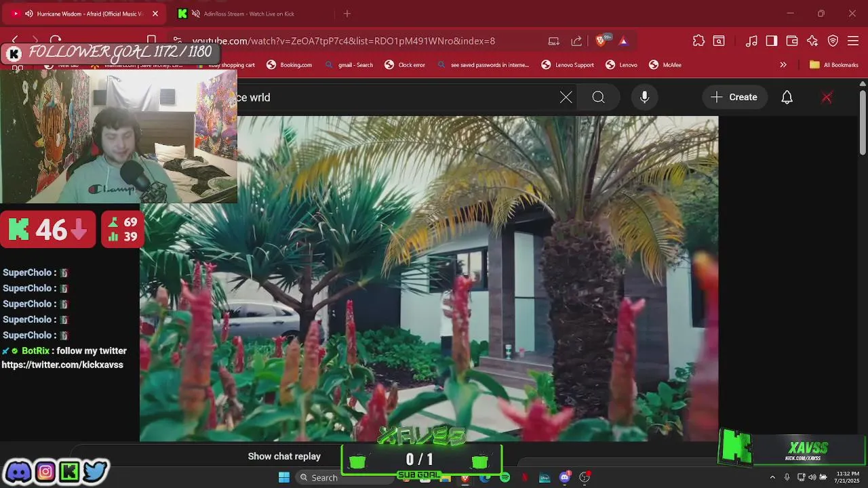
Task: Open the Booking.com bookmark
Action: coord(289,65)
